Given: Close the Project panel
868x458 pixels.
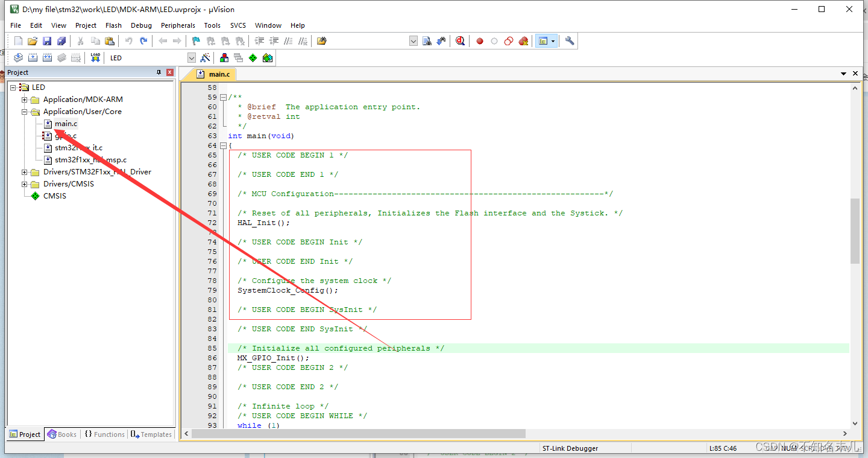Looking at the screenshot, I should click(x=170, y=72).
